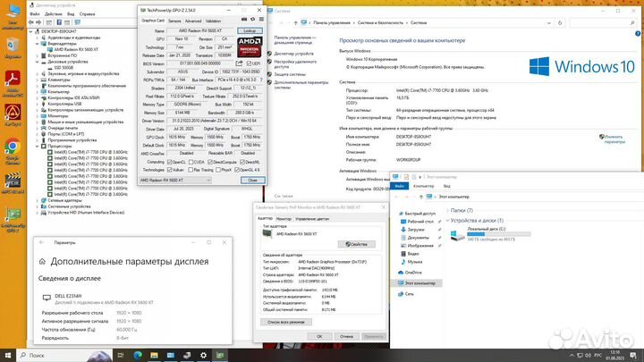This screenshot has height=362, width=644.
Task: Switch to the Validation tab in GPU-Z
Action: [x=213, y=21]
